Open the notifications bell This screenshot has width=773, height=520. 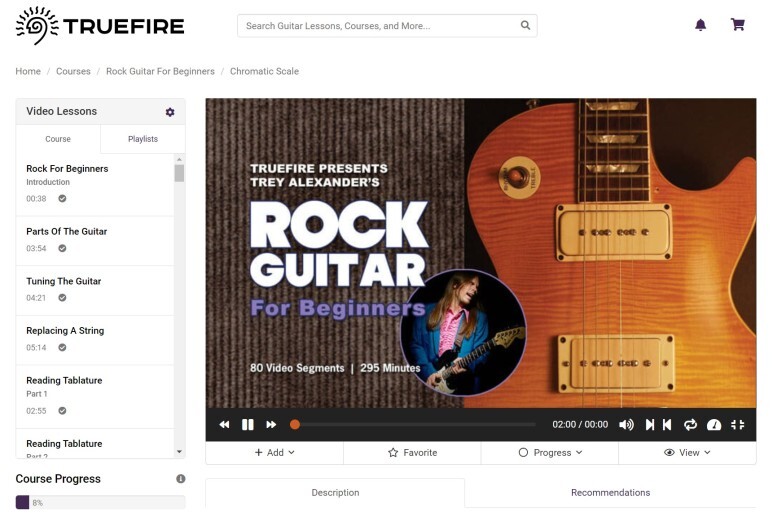[x=700, y=25]
